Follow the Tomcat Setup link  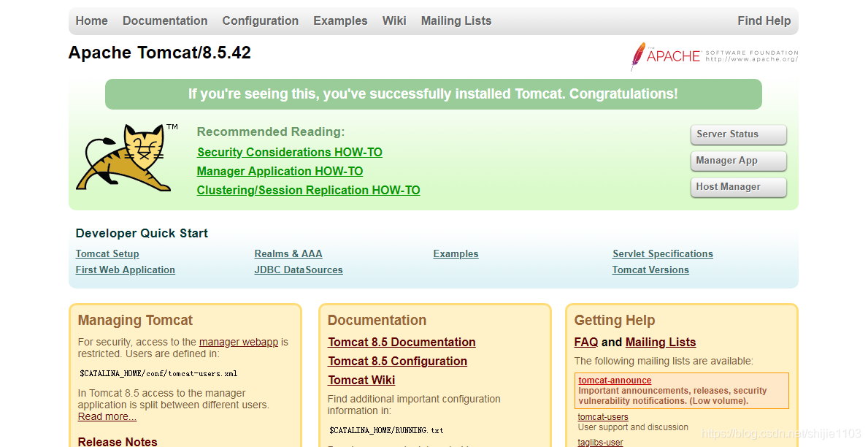pyautogui.click(x=107, y=253)
